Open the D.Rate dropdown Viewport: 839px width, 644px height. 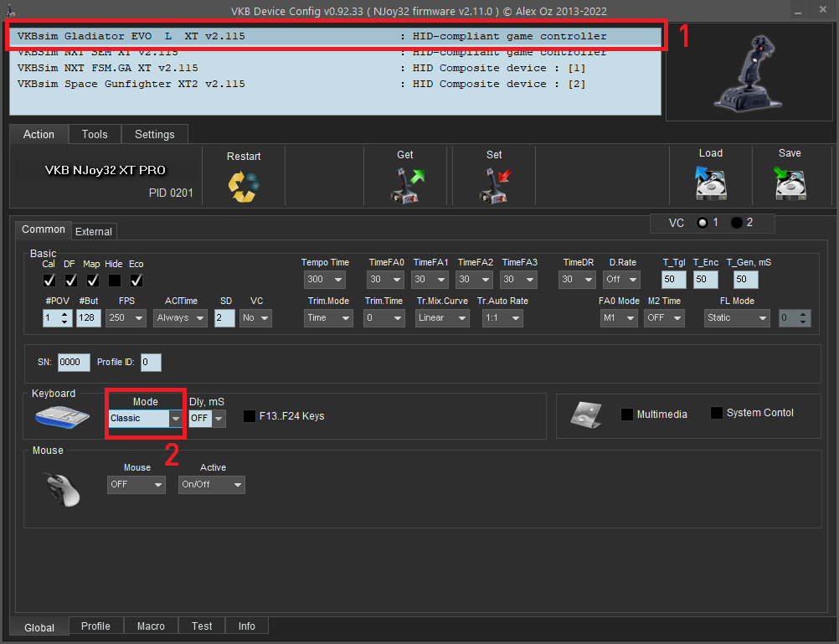(x=621, y=280)
